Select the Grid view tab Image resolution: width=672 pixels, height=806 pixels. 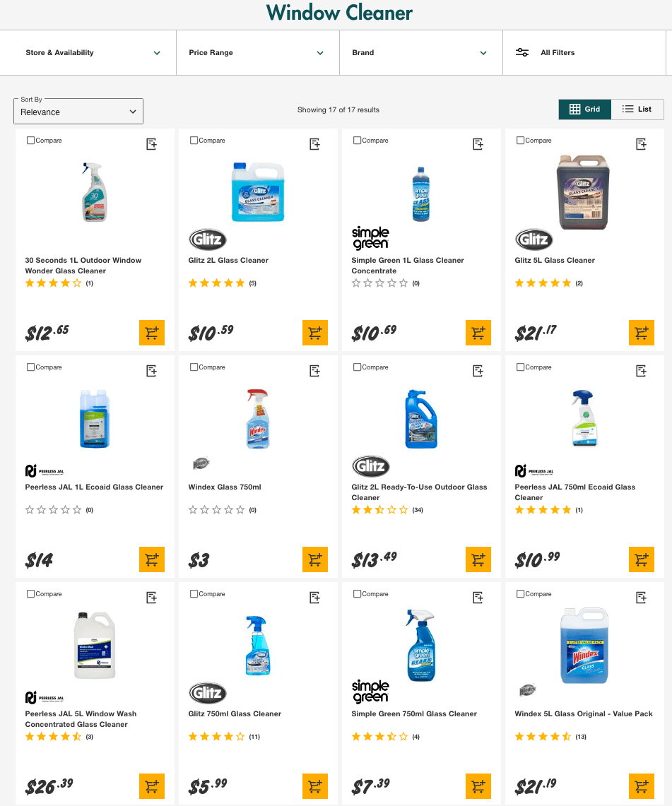pyautogui.click(x=584, y=109)
